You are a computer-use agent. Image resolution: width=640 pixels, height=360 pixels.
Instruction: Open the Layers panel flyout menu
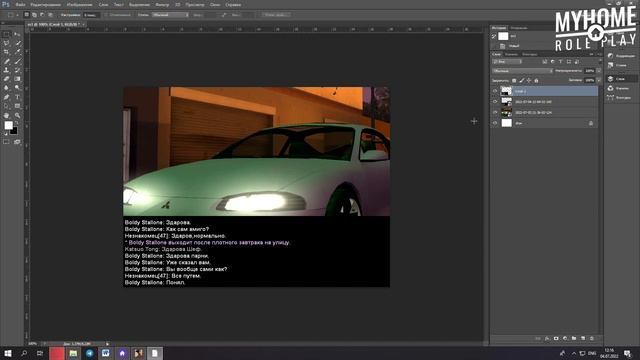pos(600,54)
